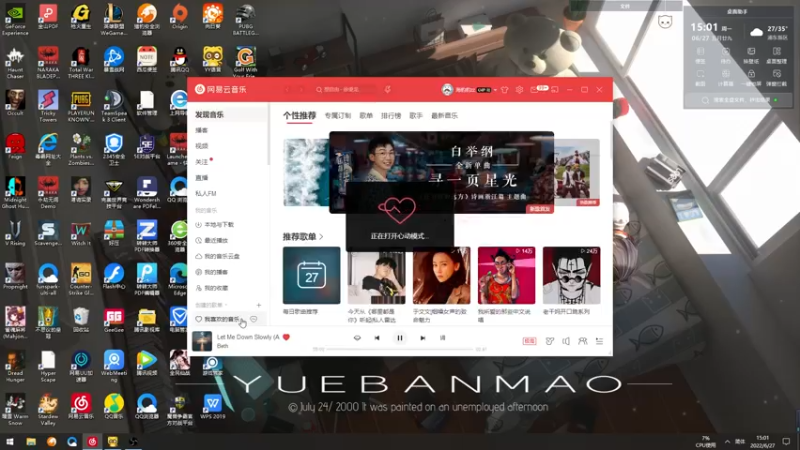Click the right banner with group photo
The height and width of the screenshot is (450, 800).
(577, 172)
